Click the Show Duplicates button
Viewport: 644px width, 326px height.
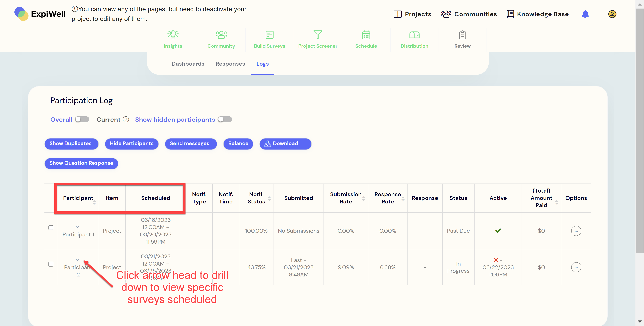(x=71, y=144)
